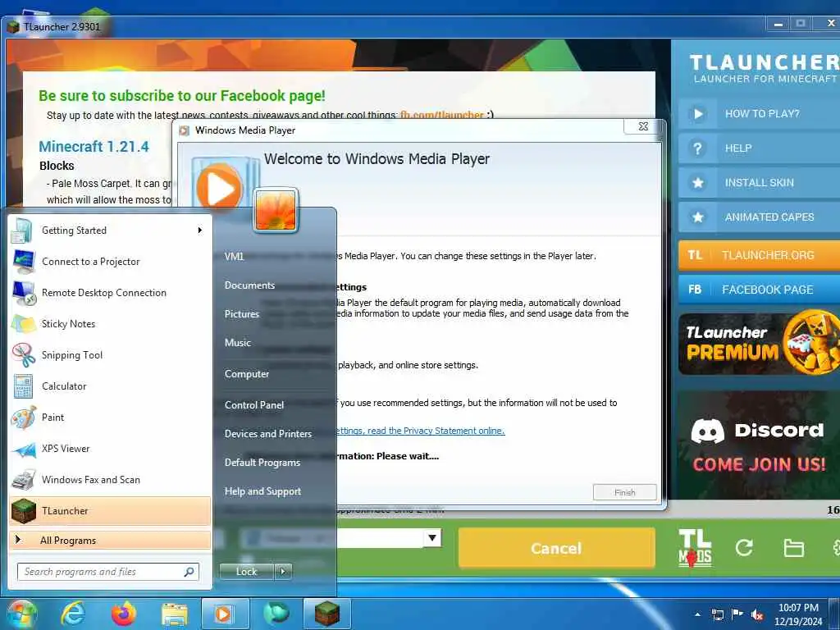Viewport: 840px width, 630px height.
Task: Launch Firefox from the taskbar
Action: (x=124, y=614)
